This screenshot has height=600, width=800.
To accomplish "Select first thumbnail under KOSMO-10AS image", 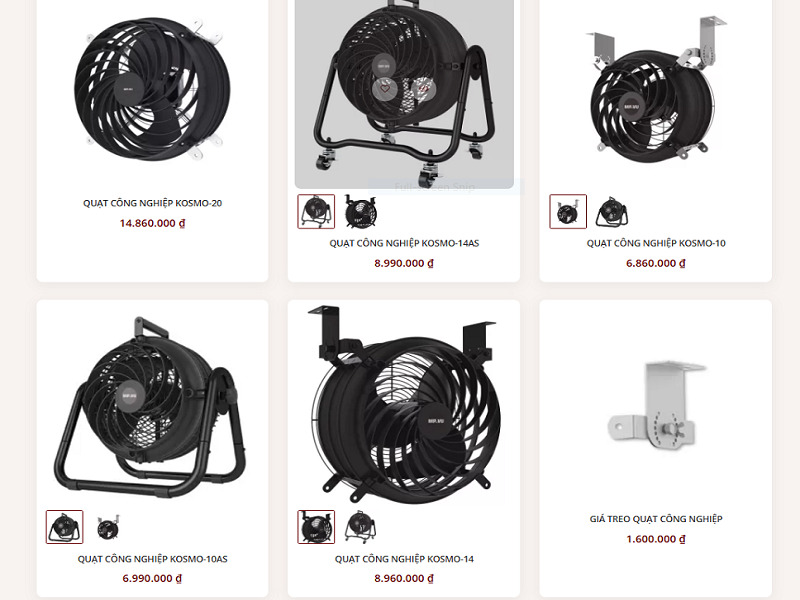I will [x=64, y=527].
